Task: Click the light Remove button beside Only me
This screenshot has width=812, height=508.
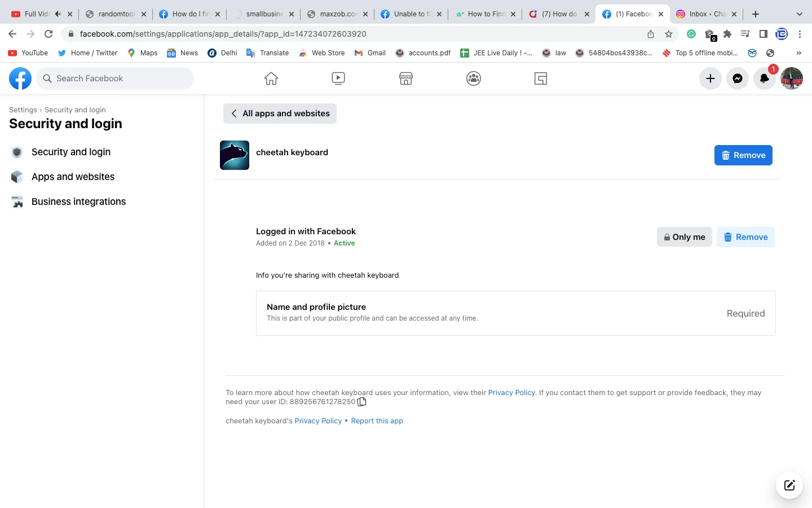Action: pyautogui.click(x=745, y=237)
